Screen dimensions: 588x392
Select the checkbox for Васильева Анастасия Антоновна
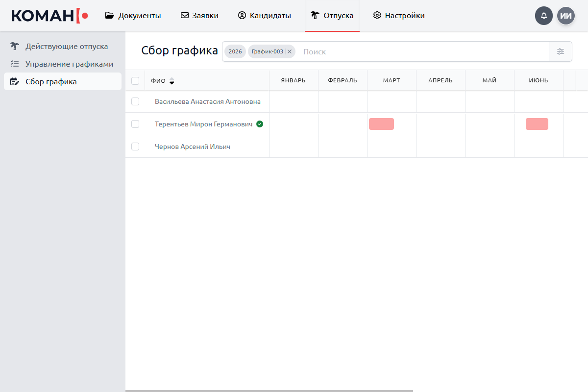pyautogui.click(x=135, y=101)
